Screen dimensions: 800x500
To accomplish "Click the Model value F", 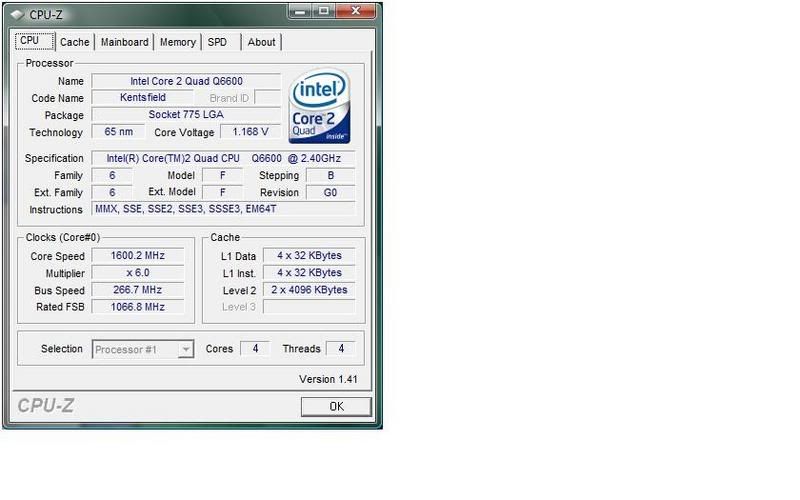I will 222,176.
